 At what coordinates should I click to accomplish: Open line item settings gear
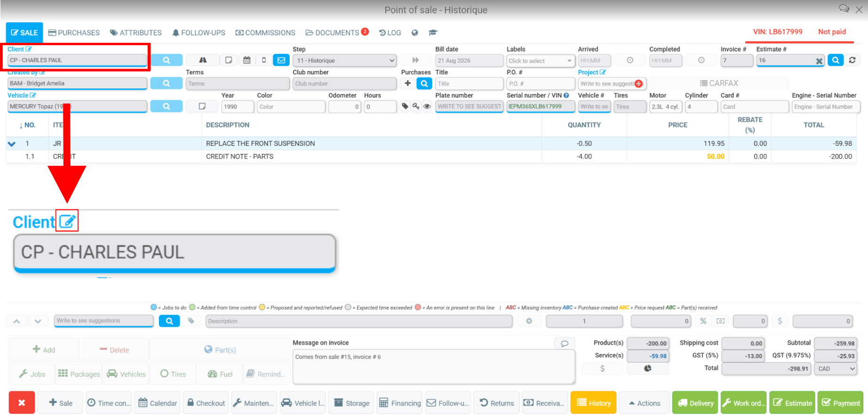(x=529, y=321)
